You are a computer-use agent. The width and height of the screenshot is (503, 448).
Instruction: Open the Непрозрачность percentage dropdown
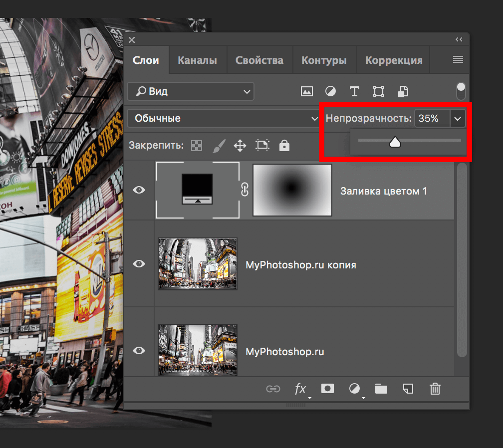[x=458, y=118]
